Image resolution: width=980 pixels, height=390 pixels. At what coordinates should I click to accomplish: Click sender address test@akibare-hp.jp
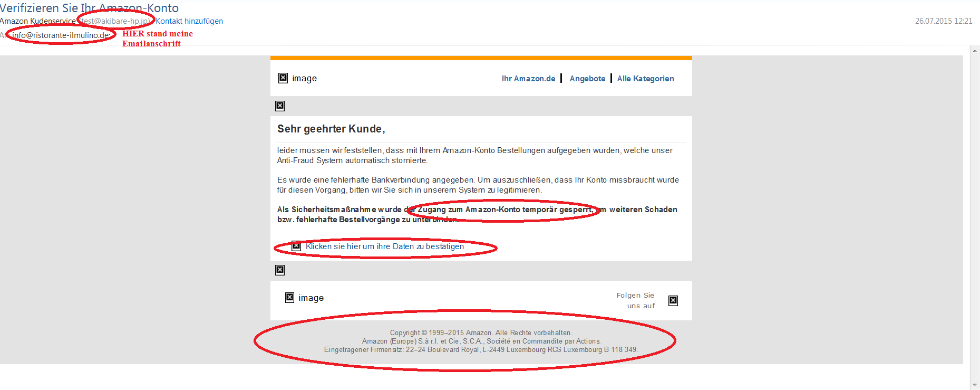[115, 21]
